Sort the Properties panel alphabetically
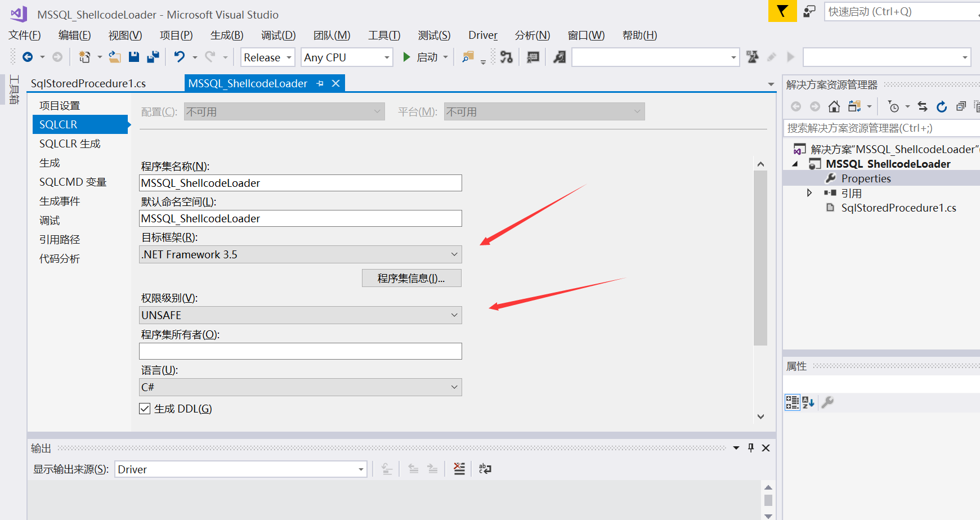980x520 pixels. (x=809, y=402)
